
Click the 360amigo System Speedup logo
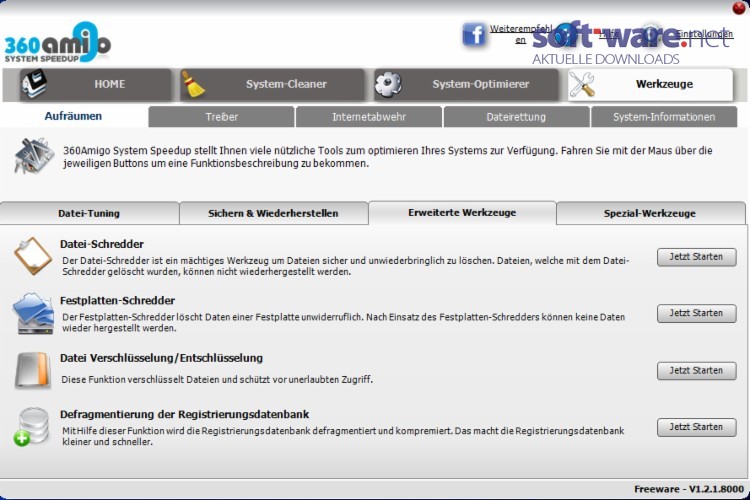coord(57,42)
